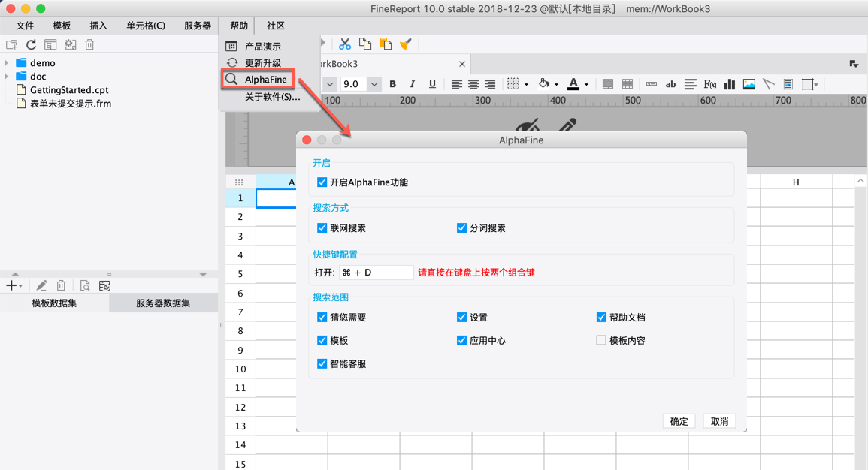Close the WorkBook3 tab
Image resolution: width=868 pixels, height=470 pixels.
coord(461,64)
